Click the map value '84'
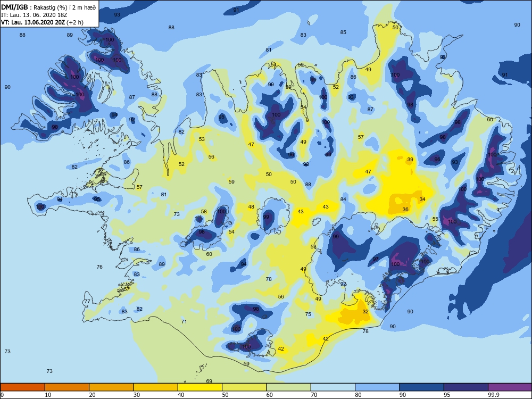Screen dimensions: 532x399 point(343,199)
